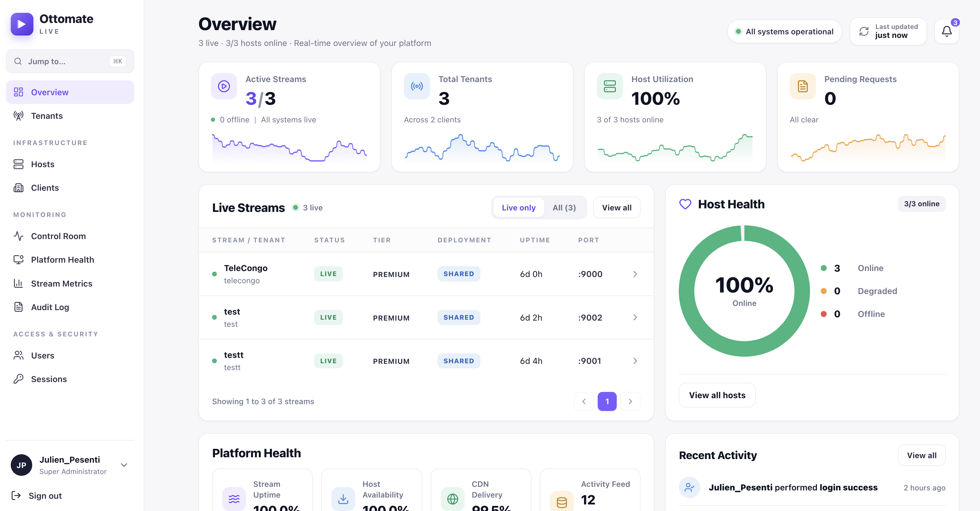Click View all in Recent Activity

(x=922, y=455)
